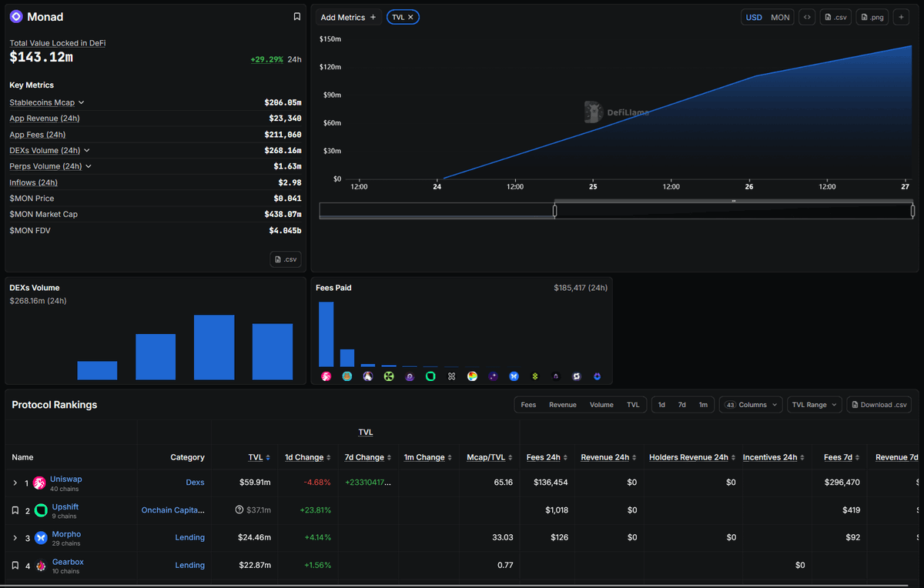The image size is (924, 588).
Task: Open the Morpho protocol link
Action: [x=66, y=534]
